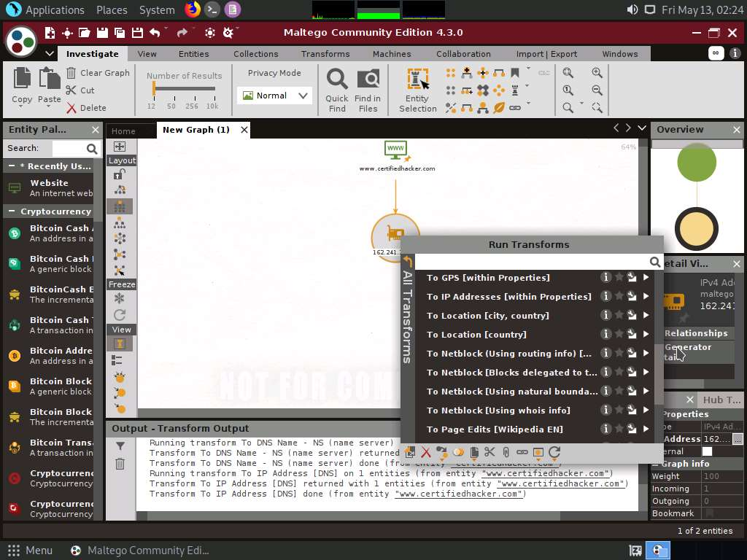
Task: Open the ribbon collapse chevron beside Investigate
Action: [50, 53]
